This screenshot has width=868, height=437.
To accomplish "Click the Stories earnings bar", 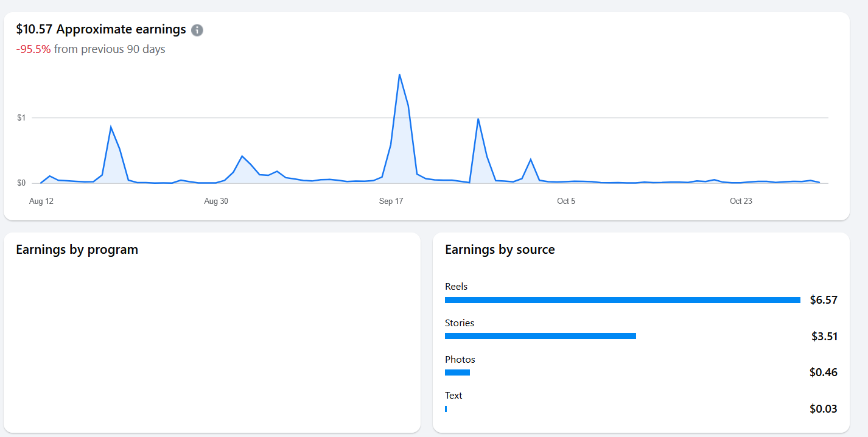I will click(x=540, y=336).
